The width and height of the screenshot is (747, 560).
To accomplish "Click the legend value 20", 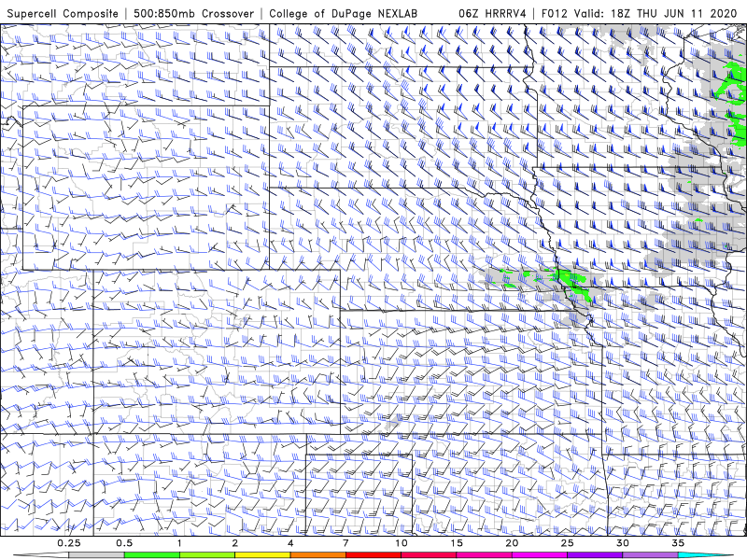I will [x=512, y=543].
